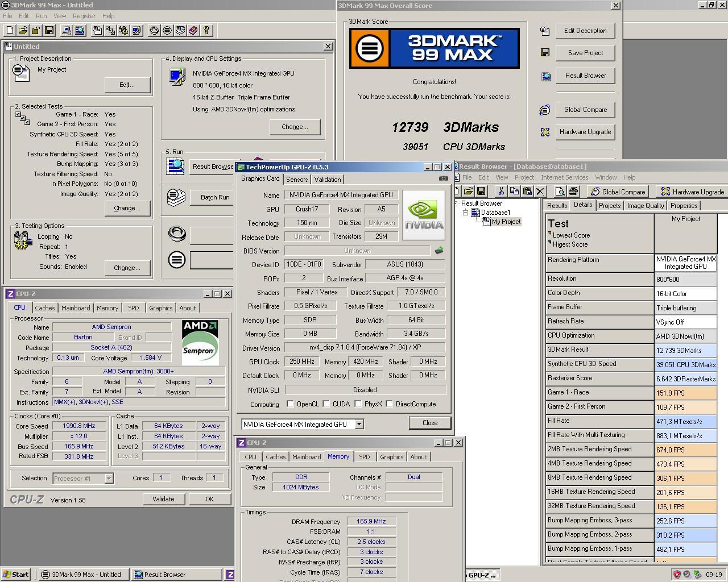Click the Validate button in CPU-Z
Viewport: 728px width, 582px height.
click(163, 499)
